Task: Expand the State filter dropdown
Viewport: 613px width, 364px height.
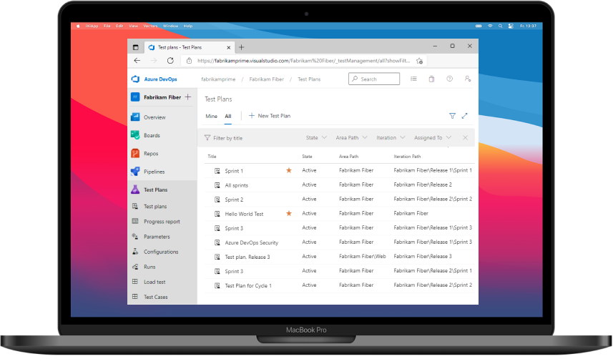Action: click(x=316, y=137)
